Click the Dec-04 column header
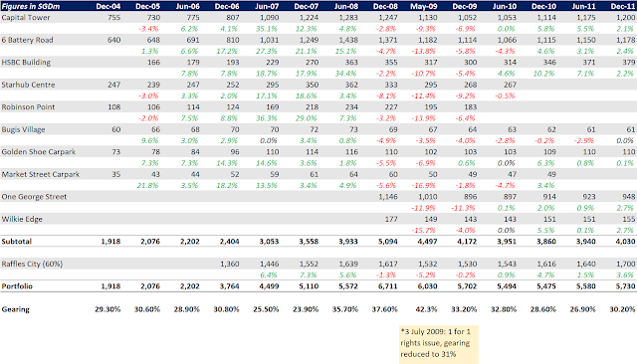This screenshot has height=364, width=637. tap(108, 6)
